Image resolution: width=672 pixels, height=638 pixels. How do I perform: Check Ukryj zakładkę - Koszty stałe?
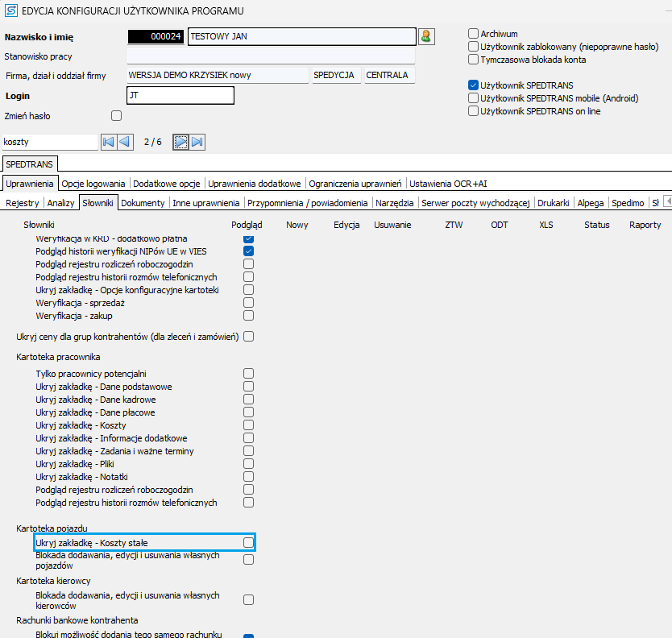pos(249,543)
